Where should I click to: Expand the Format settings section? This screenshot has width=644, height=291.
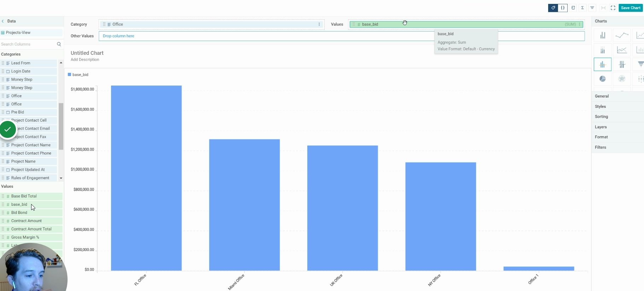tap(617, 137)
